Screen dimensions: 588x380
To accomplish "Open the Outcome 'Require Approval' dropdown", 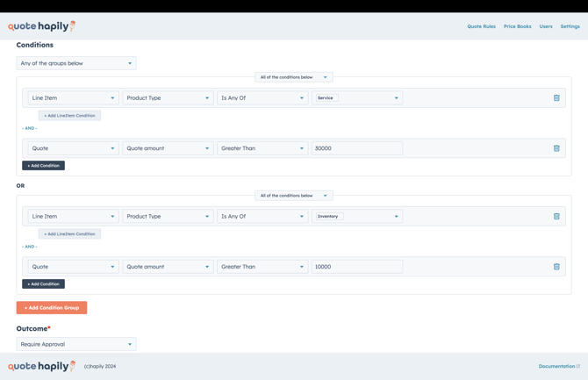I will pyautogui.click(x=76, y=344).
